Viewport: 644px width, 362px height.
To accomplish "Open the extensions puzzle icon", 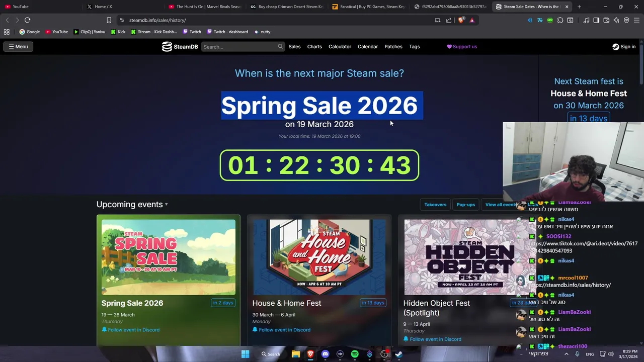I will 560,20.
